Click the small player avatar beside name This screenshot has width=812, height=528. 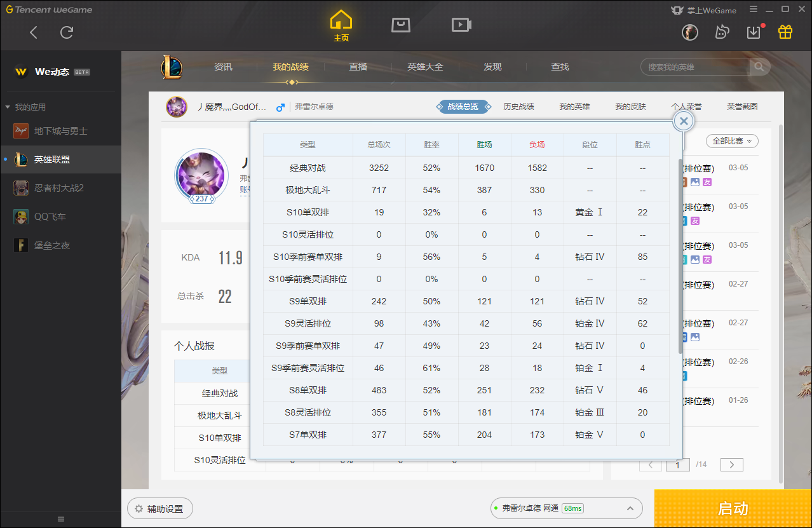[x=177, y=107]
